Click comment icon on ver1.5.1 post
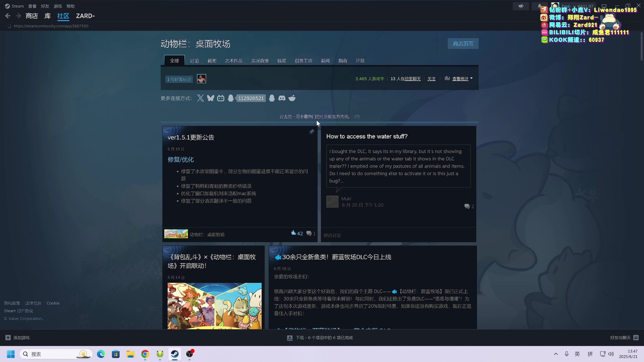Screen dimensions: 644x362 click(x=309, y=234)
